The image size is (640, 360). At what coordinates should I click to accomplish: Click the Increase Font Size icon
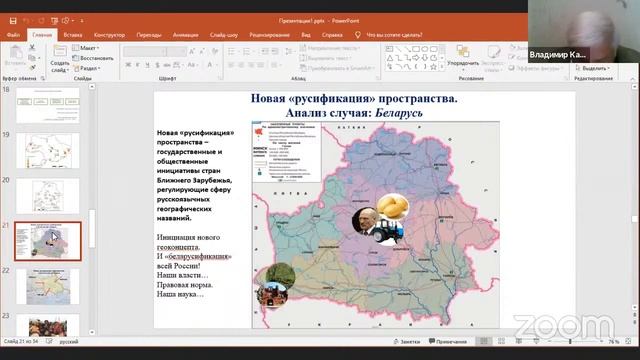(192, 51)
